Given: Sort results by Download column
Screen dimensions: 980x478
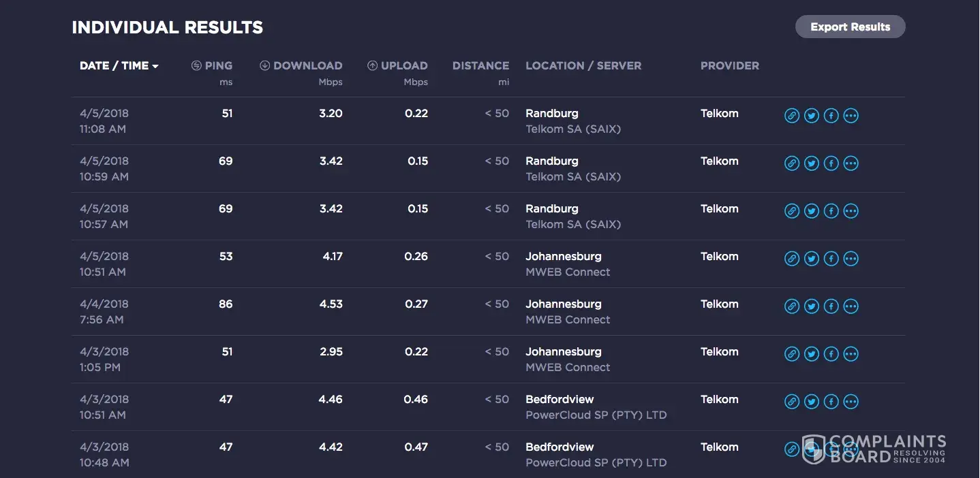Looking at the screenshot, I should pyautogui.click(x=301, y=66).
